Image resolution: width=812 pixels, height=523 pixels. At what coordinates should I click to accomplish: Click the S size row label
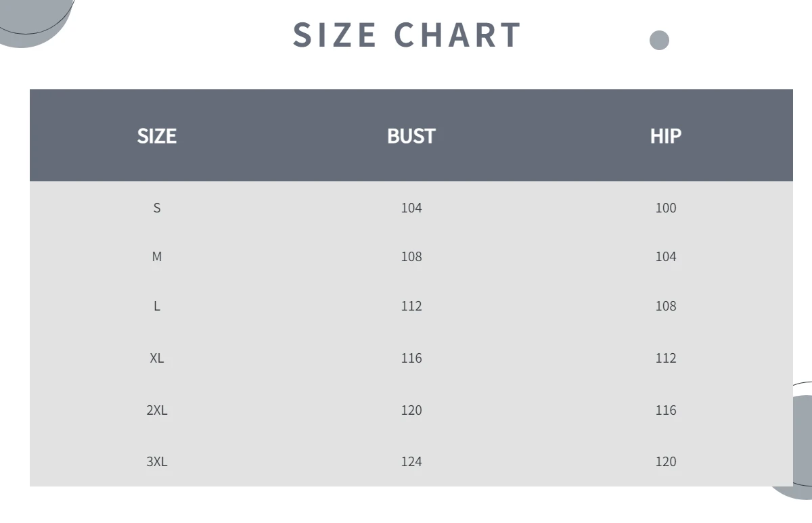(x=156, y=208)
